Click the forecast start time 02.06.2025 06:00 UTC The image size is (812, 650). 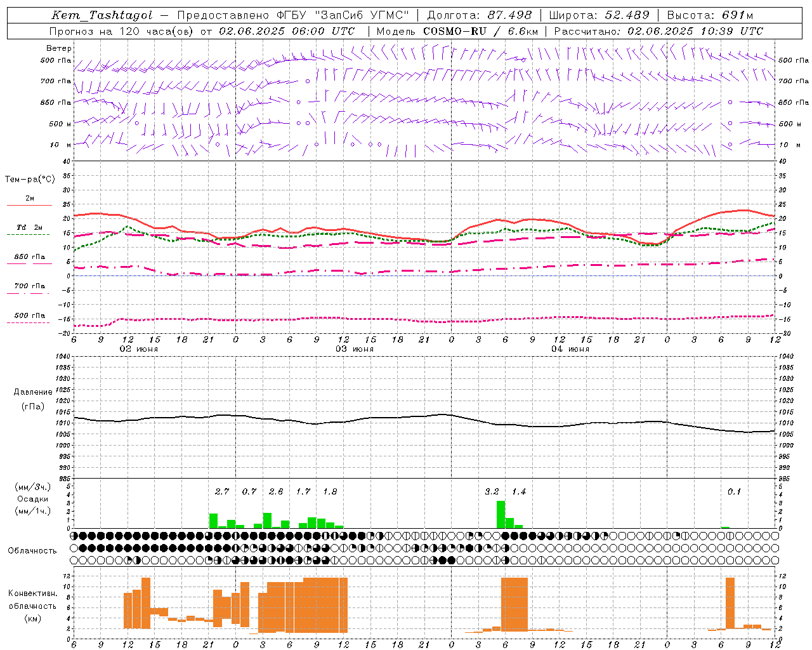tap(287, 31)
